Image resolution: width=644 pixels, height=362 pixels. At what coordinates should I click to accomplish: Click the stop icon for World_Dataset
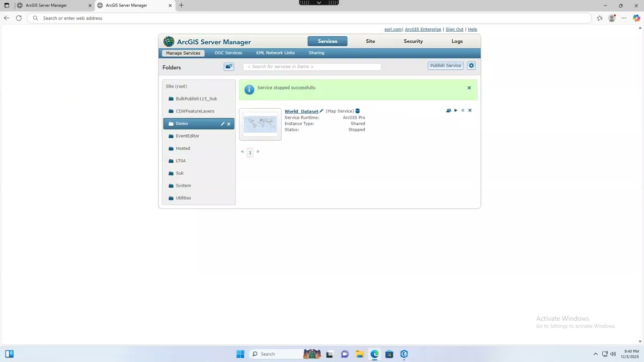(463, 111)
